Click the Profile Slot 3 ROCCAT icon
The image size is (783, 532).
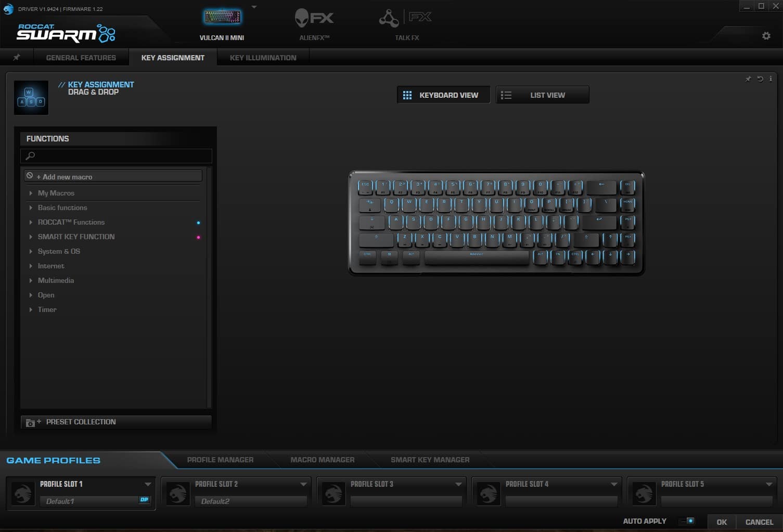tap(333, 493)
